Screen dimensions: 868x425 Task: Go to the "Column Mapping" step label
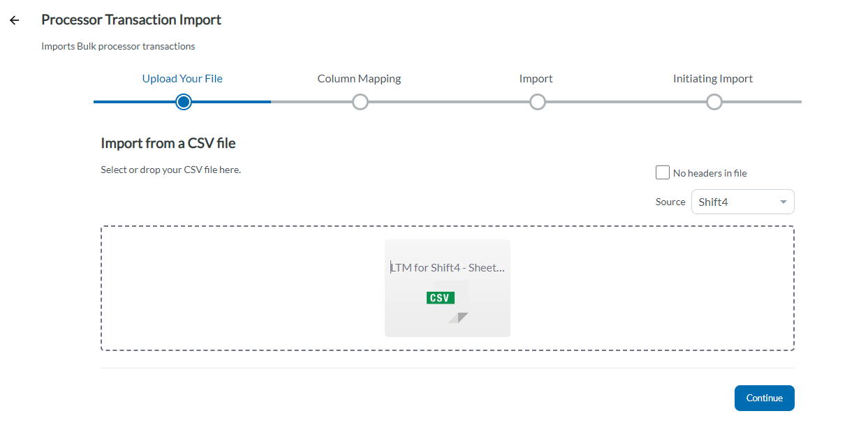[x=359, y=79]
